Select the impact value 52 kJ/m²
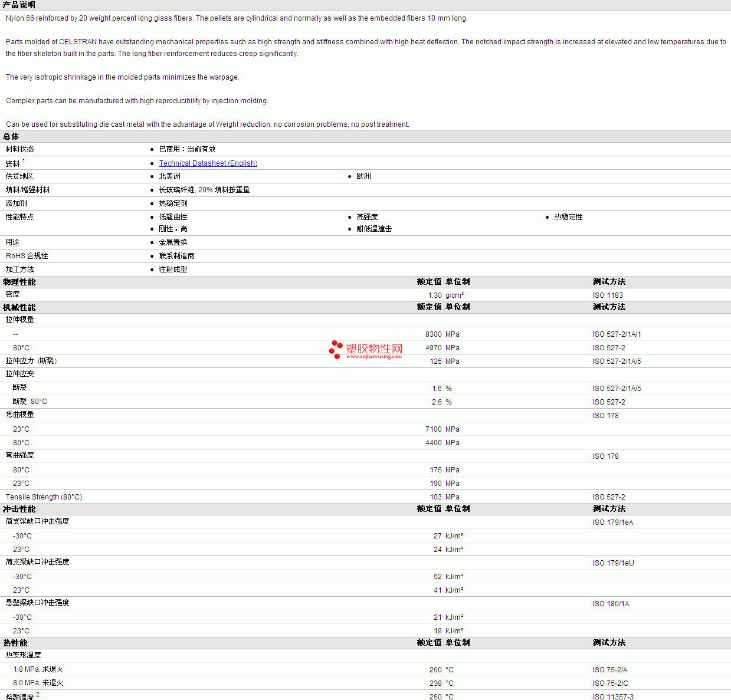 pyautogui.click(x=448, y=577)
